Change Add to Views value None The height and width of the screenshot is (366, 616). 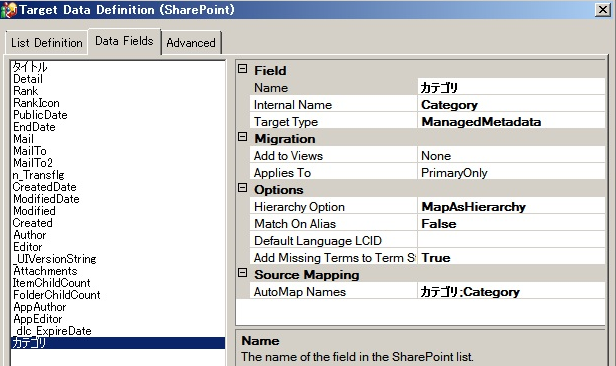511,156
